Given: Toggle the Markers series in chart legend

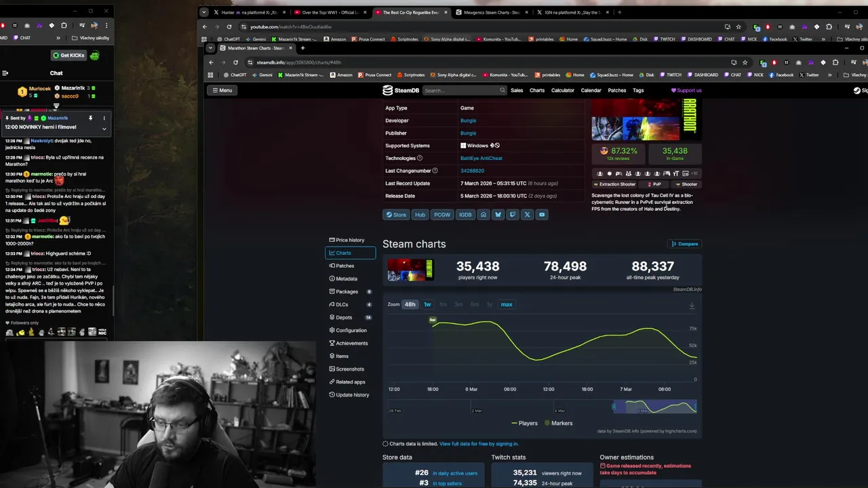Looking at the screenshot, I should pyautogui.click(x=559, y=423).
